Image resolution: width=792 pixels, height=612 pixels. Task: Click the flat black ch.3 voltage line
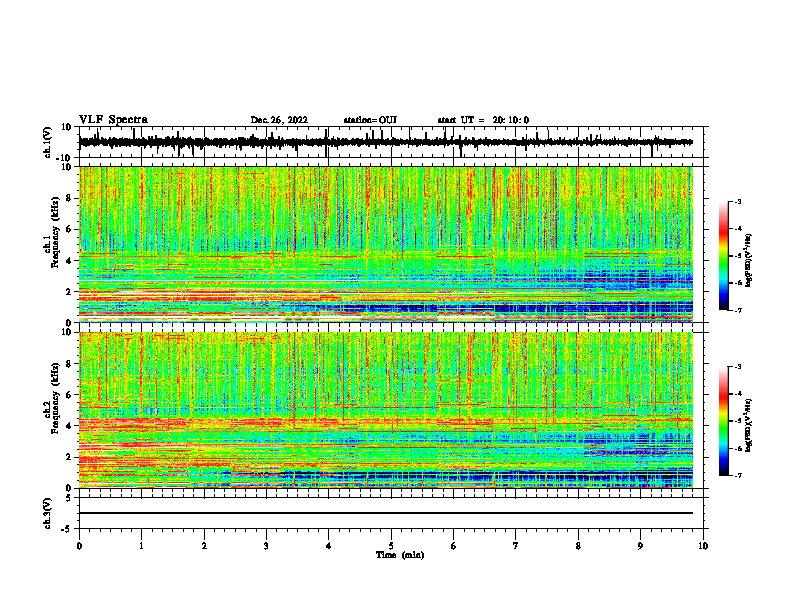coord(385,513)
